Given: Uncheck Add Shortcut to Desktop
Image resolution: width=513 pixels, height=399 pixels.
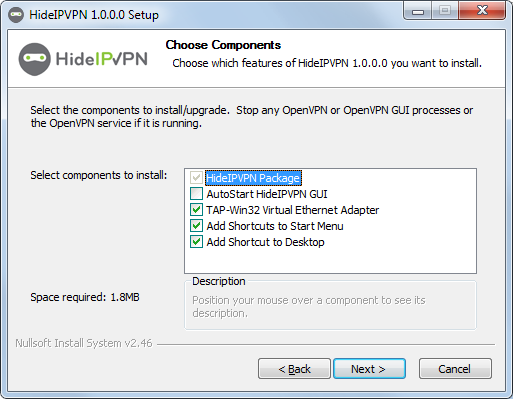Looking at the screenshot, I should (x=196, y=242).
